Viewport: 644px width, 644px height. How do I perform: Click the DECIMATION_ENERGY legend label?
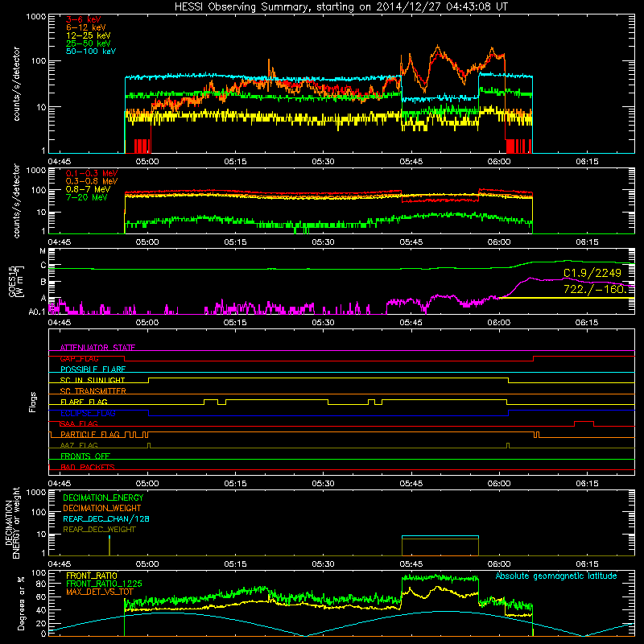point(103,497)
